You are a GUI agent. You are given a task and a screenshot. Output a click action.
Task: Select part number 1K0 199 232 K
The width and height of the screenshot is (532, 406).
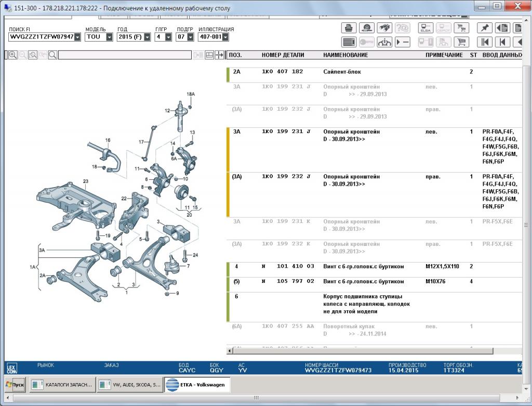click(x=286, y=244)
